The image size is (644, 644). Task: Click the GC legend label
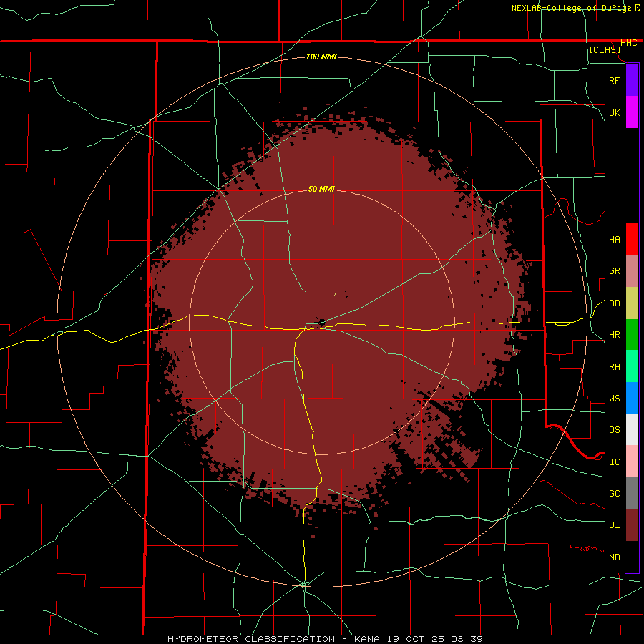click(x=614, y=494)
